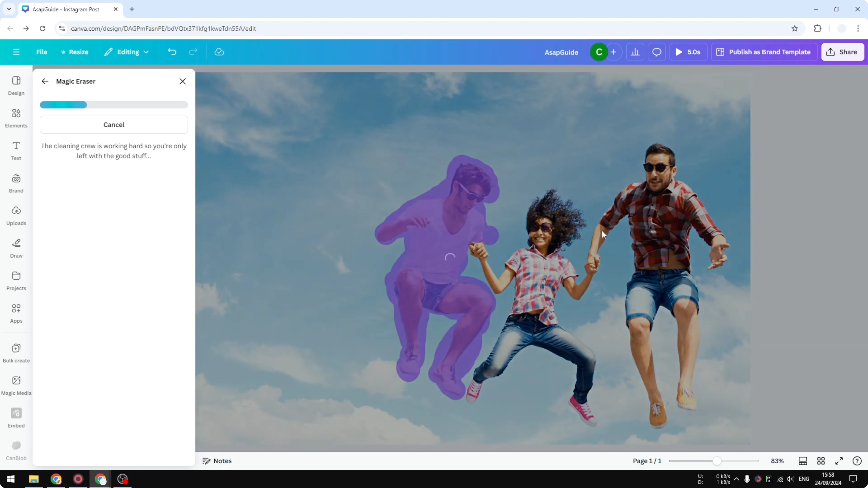Click the Share button

tap(843, 52)
